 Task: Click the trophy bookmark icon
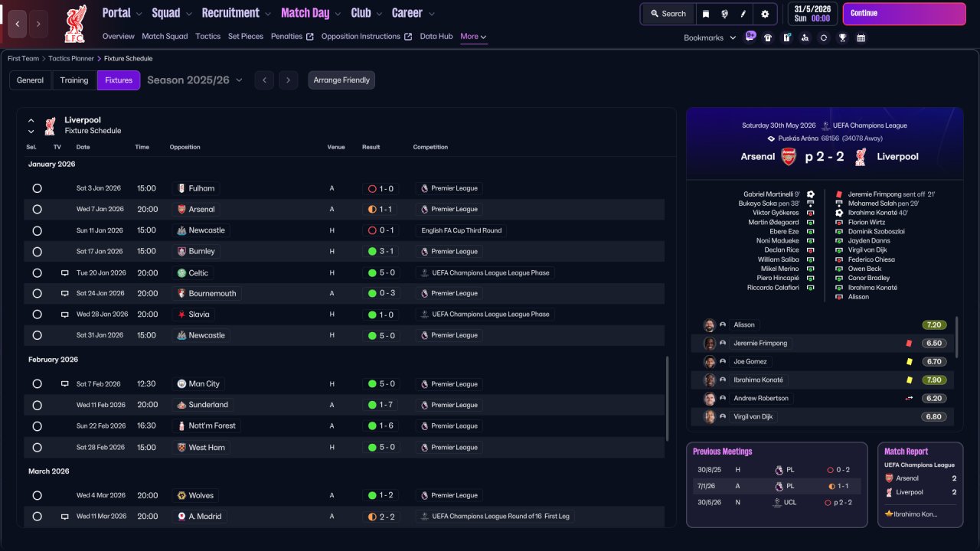click(842, 37)
